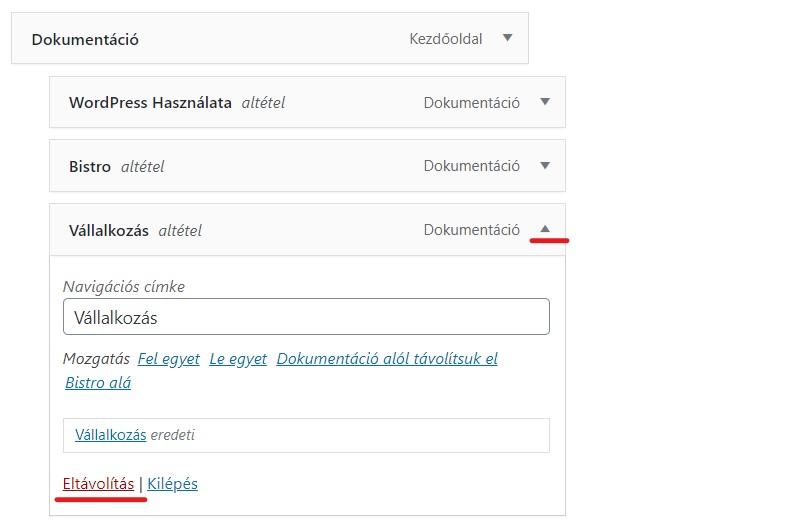Expand the Dokumentáció top-level item arrow

(x=507, y=38)
